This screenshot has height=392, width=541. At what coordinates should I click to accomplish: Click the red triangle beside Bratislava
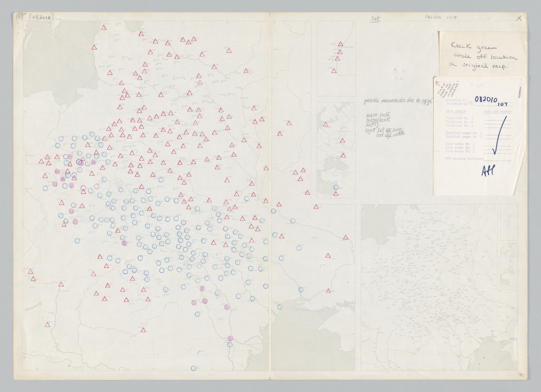pyautogui.click(x=31, y=272)
